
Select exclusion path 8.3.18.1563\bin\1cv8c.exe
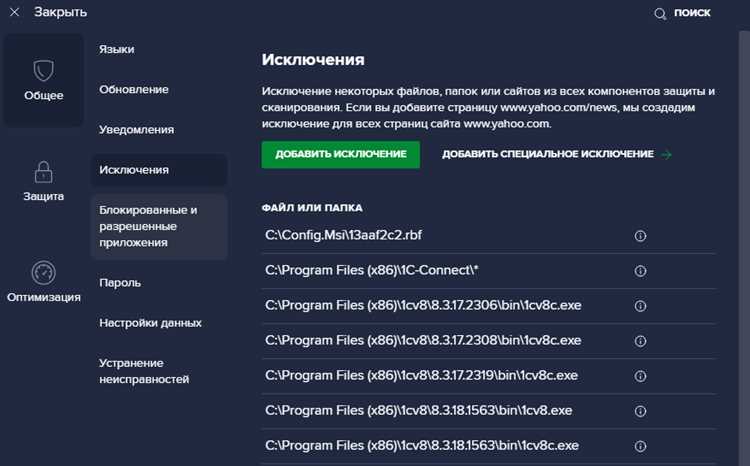(422, 445)
